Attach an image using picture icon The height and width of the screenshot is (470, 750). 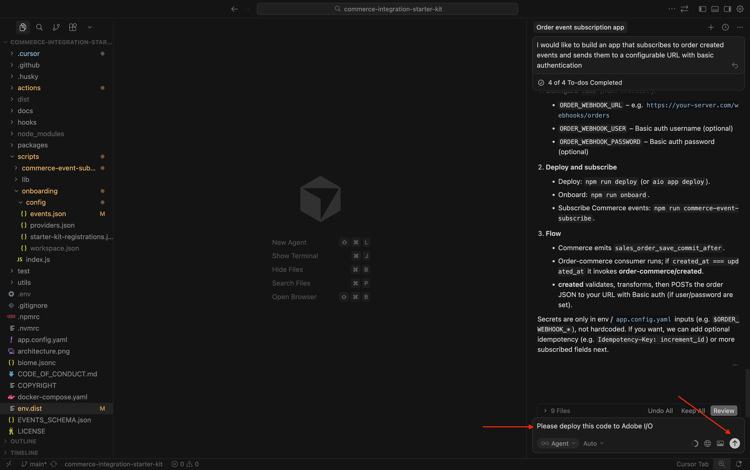pyautogui.click(x=720, y=444)
